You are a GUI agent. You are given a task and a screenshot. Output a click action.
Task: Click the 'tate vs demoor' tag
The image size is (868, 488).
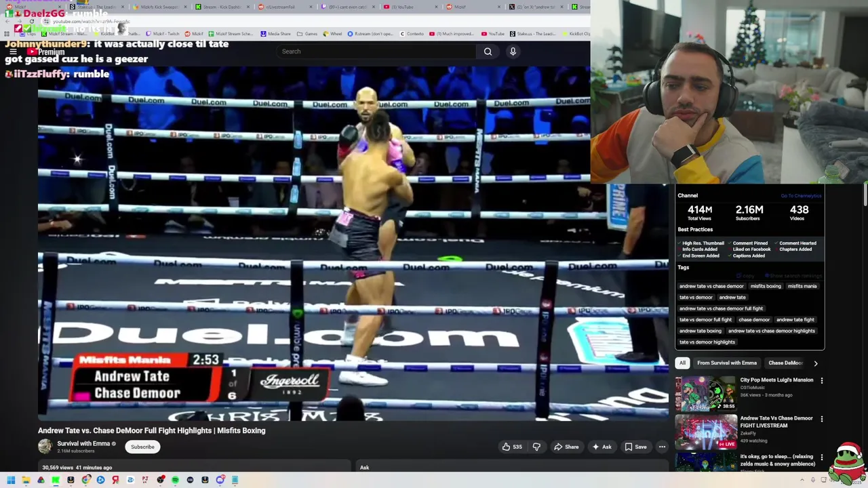[x=696, y=298]
